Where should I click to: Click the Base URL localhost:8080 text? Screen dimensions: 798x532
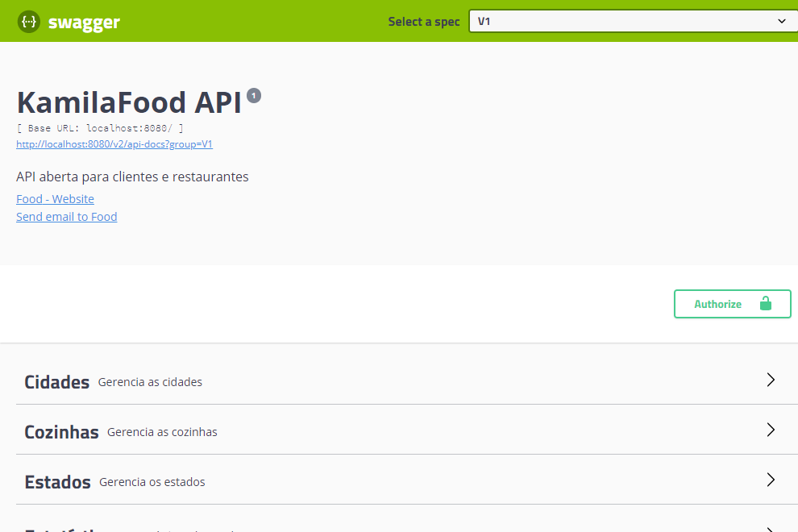100,128
